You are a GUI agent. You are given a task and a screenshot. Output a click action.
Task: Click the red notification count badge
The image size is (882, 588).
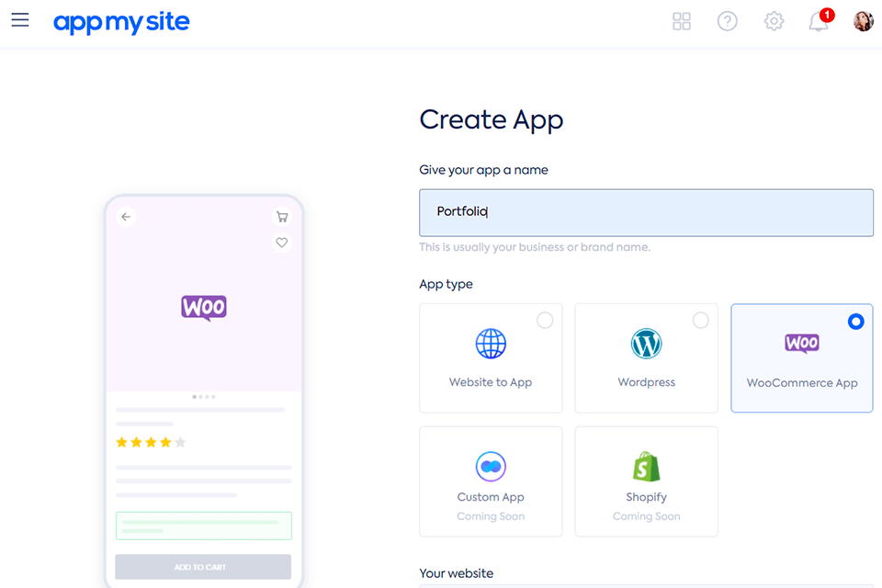click(x=827, y=15)
